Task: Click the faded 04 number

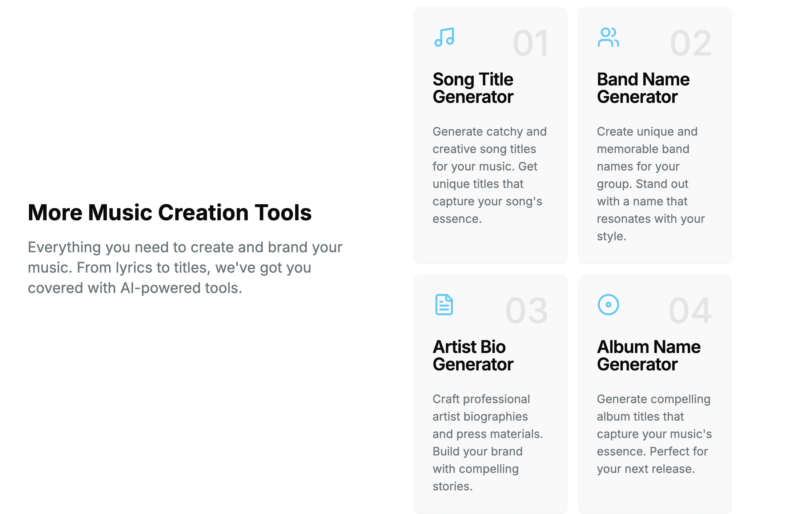Action: 690,311
